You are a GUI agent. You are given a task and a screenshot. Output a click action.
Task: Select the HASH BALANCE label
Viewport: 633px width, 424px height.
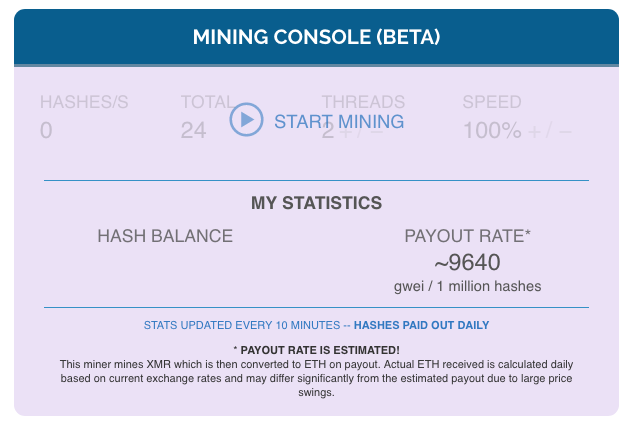tap(165, 236)
